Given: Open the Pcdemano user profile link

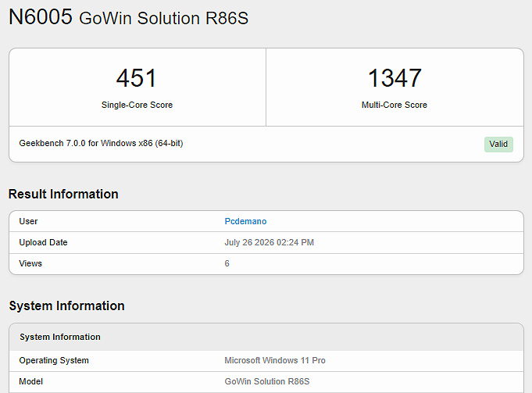Looking at the screenshot, I should coord(245,221).
